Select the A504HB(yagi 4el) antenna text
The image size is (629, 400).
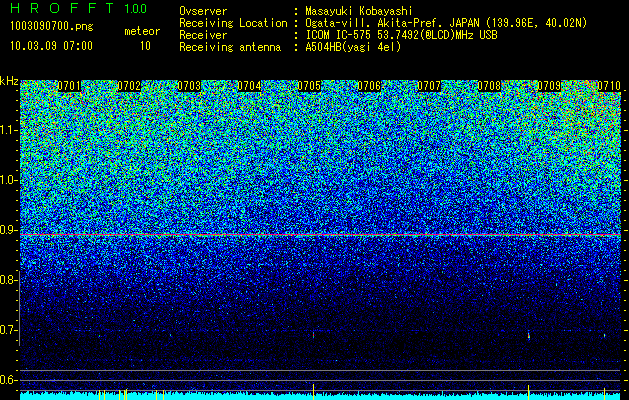[353, 47]
